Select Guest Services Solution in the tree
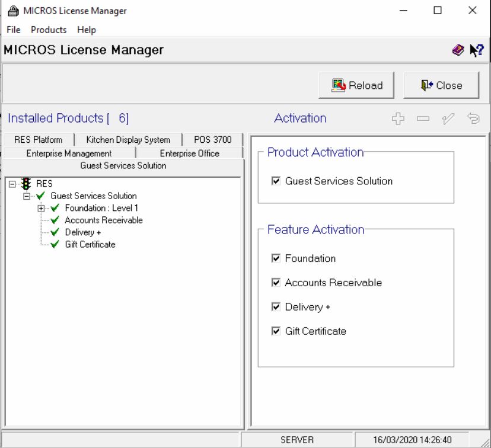This screenshot has height=448, width=491. 94,196
